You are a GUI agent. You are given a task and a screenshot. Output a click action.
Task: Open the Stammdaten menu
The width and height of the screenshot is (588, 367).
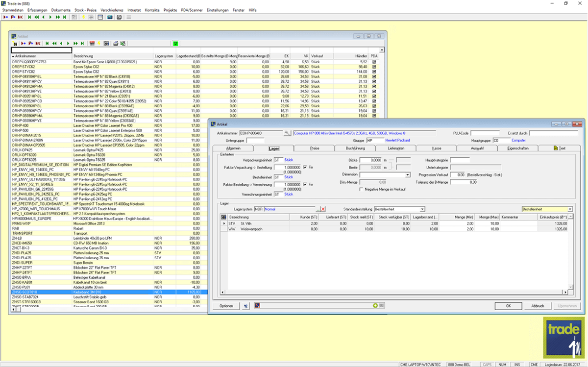pos(13,10)
